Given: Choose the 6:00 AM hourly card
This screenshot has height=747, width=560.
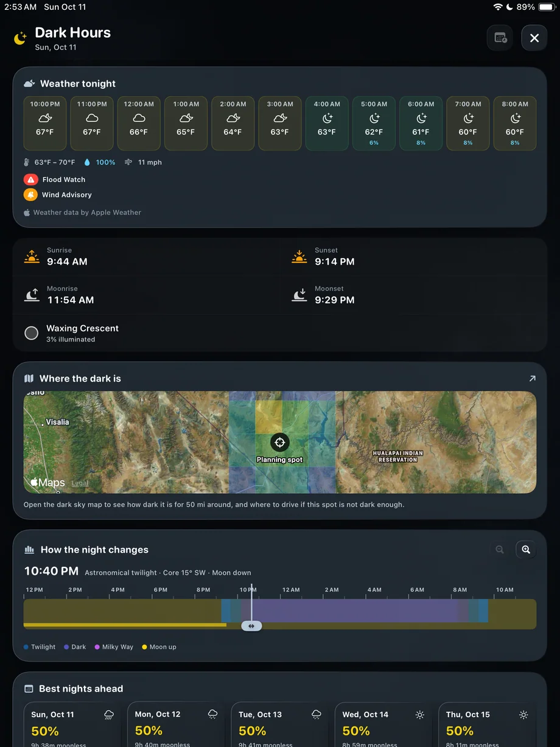Looking at the screenshot, I should [x=421, y=123].
